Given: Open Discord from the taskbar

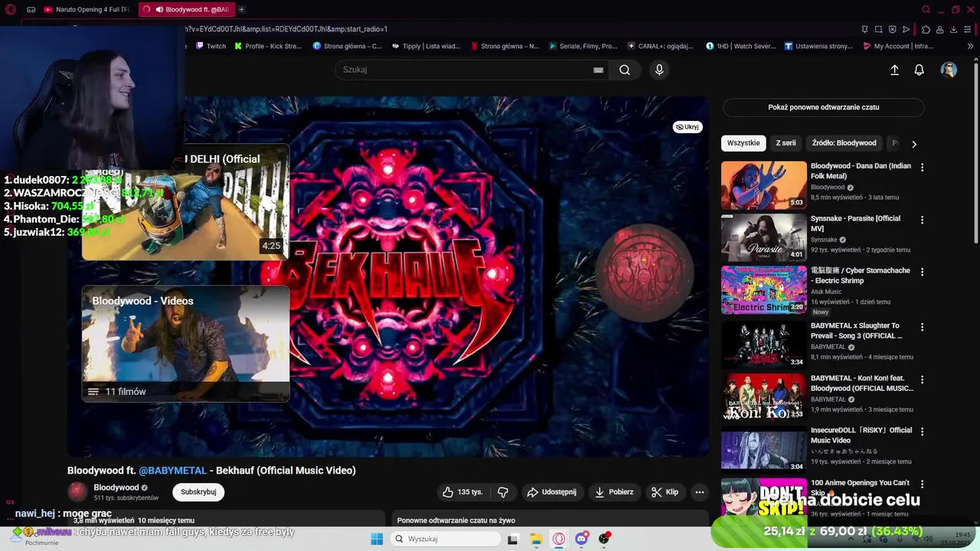Looking at the screenshot, I should coord(582,539).
